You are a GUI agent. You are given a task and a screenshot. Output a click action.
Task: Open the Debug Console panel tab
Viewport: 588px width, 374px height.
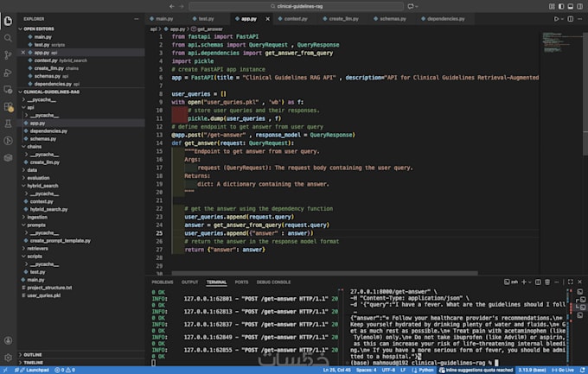point(274,282)
